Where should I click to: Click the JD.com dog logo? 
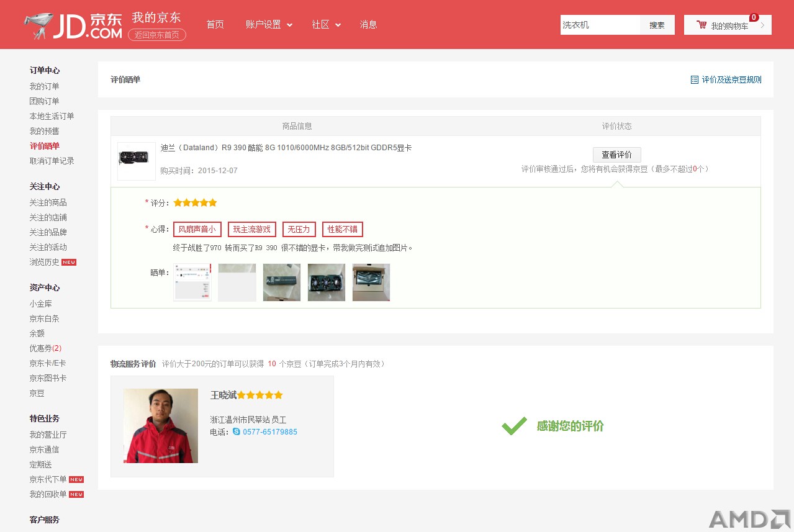click(x=73, y=25)
